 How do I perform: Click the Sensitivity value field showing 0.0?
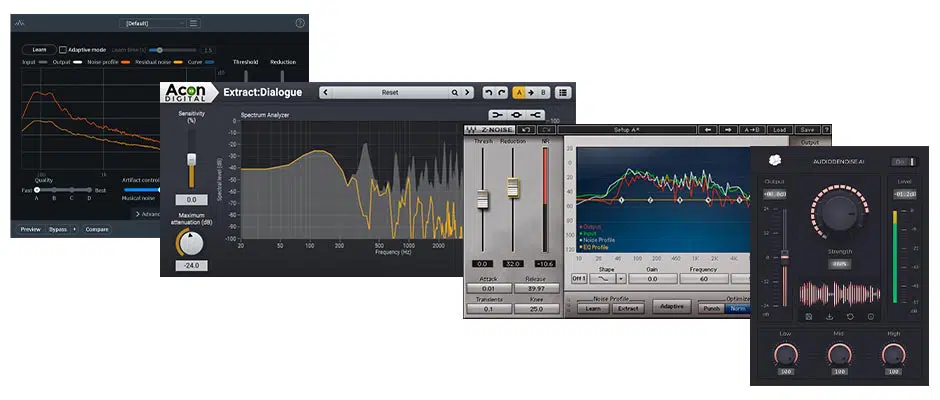(192, 200)
